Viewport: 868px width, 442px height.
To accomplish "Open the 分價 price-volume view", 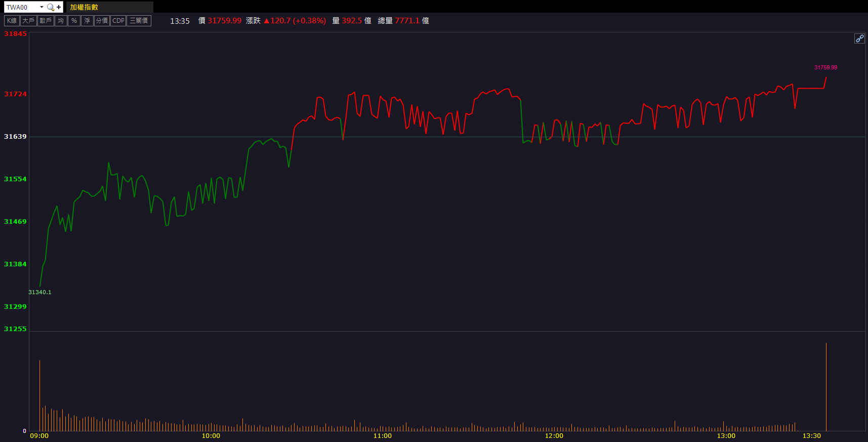I will tap(102, 21).
